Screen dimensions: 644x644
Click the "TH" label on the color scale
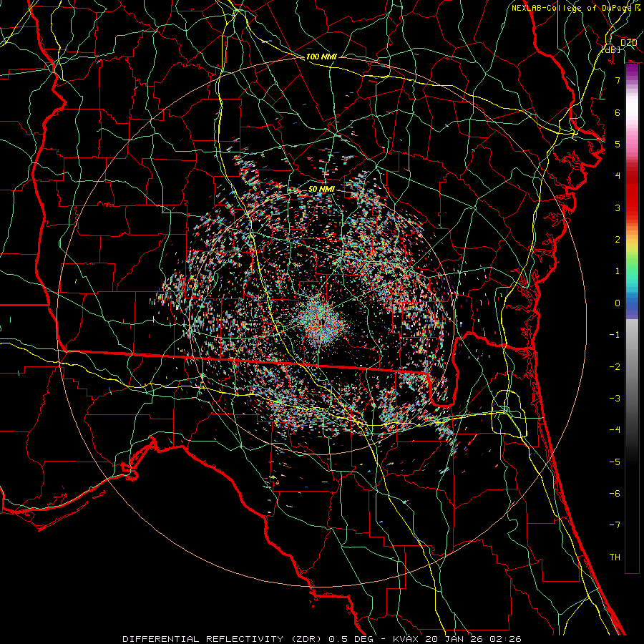pos(615,557)
